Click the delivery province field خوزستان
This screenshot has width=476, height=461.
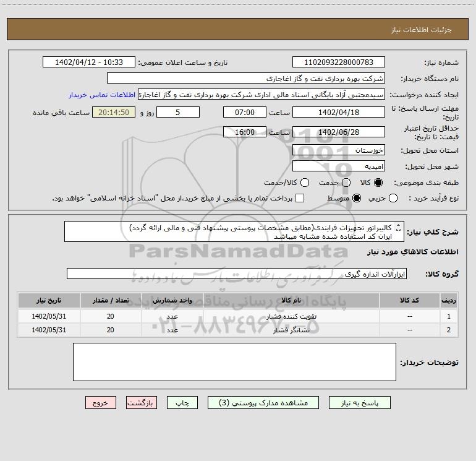[x=339, y=150]
